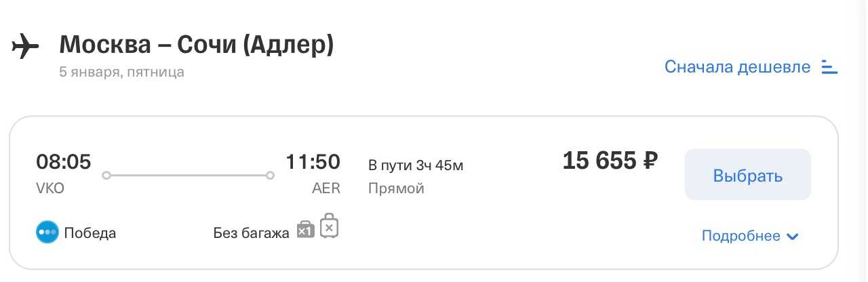
Task: Click the crossed-out checked baggage icon
Action: click(329, 226)
